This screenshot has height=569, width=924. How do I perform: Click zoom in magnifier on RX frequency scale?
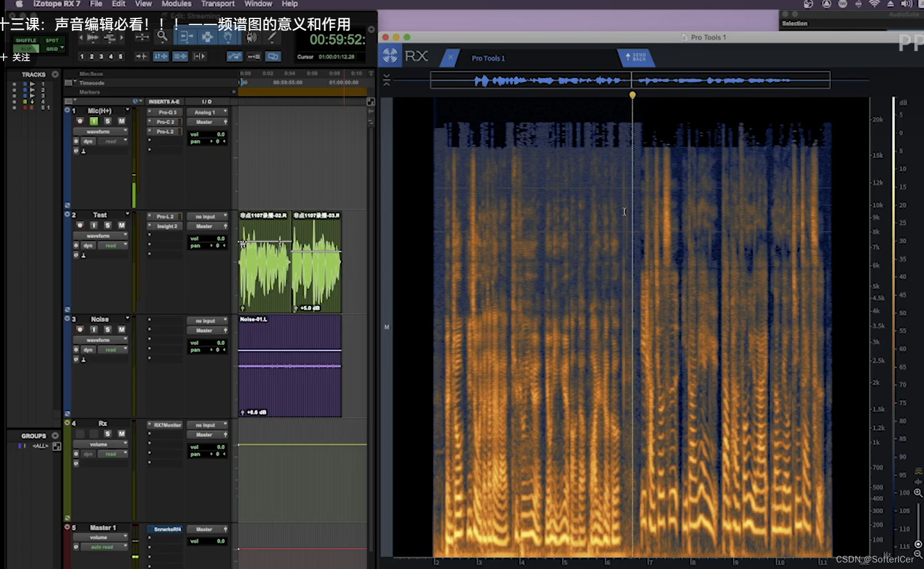918,492
